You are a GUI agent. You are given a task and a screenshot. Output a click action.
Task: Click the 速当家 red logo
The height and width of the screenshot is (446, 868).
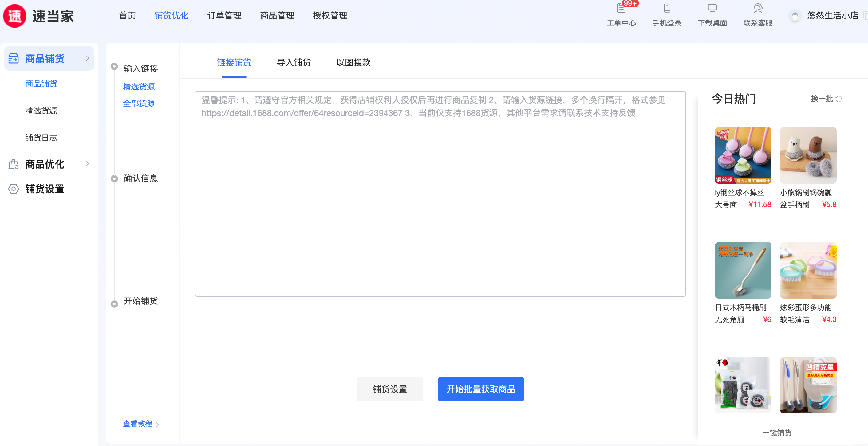14,16
